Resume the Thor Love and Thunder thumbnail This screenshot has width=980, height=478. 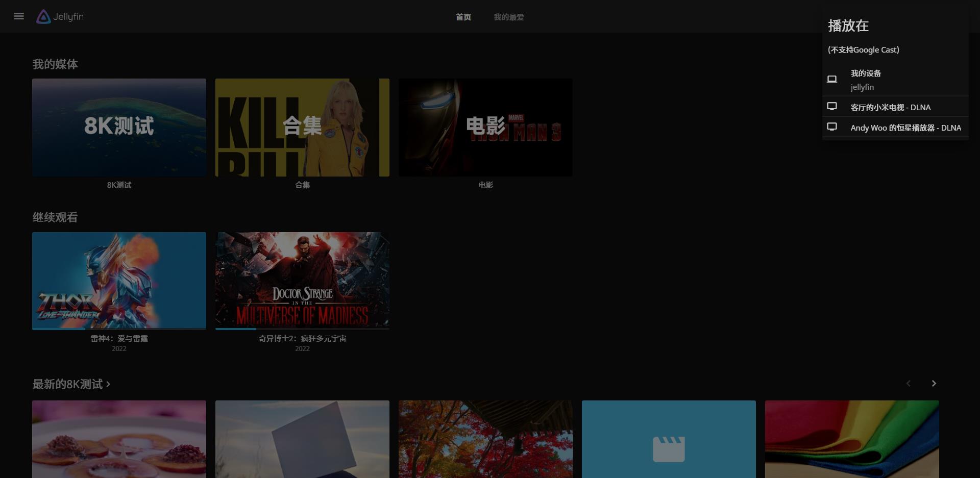(x=119, y=281)
